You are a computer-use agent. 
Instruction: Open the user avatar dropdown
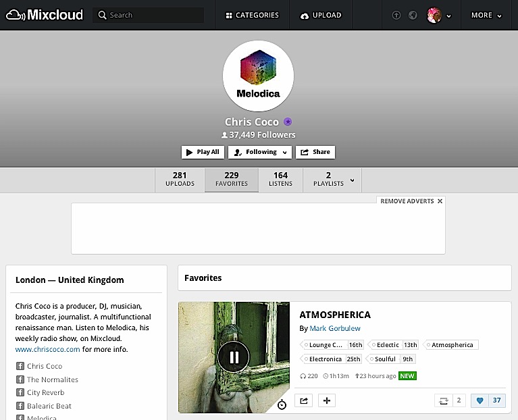(439, 16)
